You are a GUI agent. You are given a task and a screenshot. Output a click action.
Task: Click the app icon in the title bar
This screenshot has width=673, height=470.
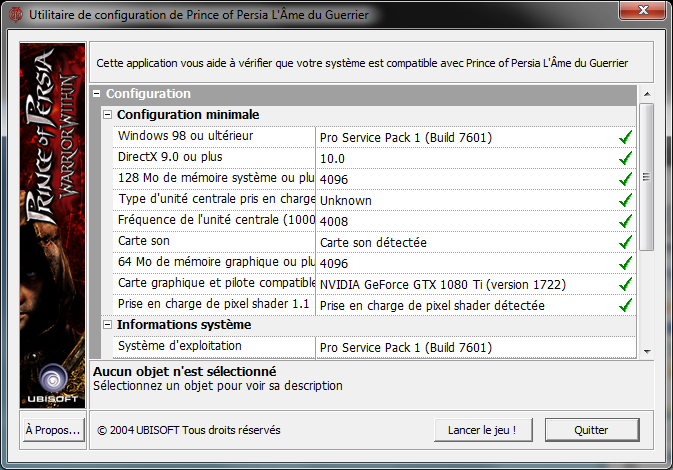(15, 14)
